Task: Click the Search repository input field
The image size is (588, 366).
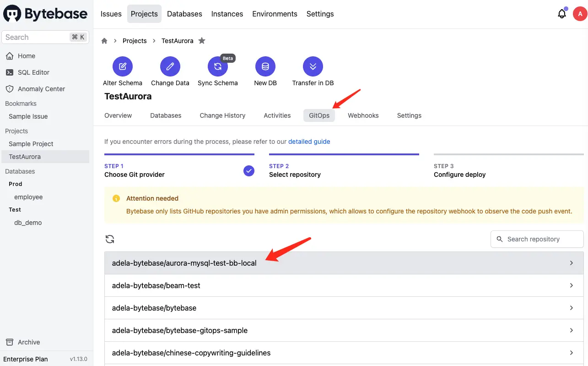Action: [x=536, y=239]
